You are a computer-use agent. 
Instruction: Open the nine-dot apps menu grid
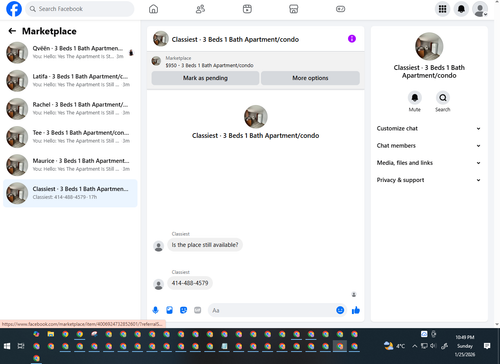coord(442,9)
